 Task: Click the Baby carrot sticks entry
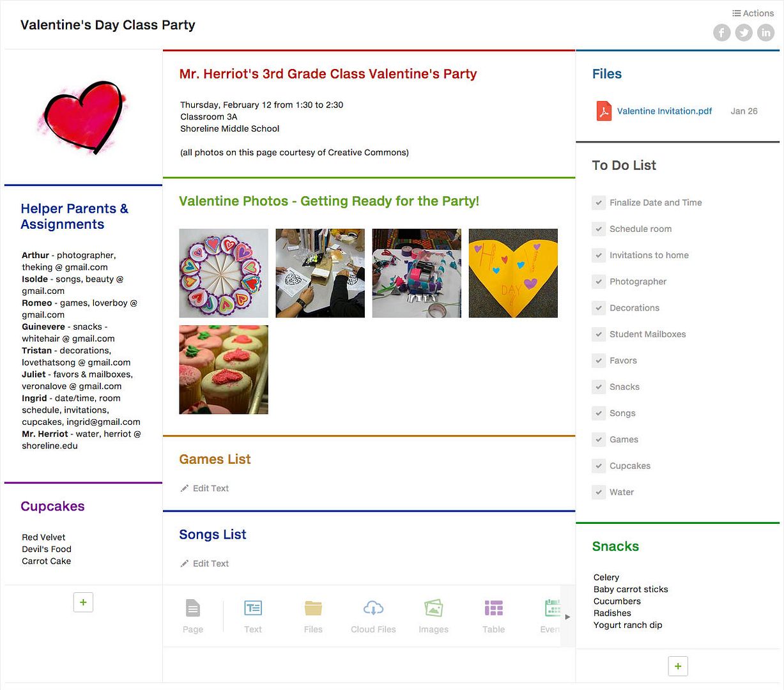point(631,589)
